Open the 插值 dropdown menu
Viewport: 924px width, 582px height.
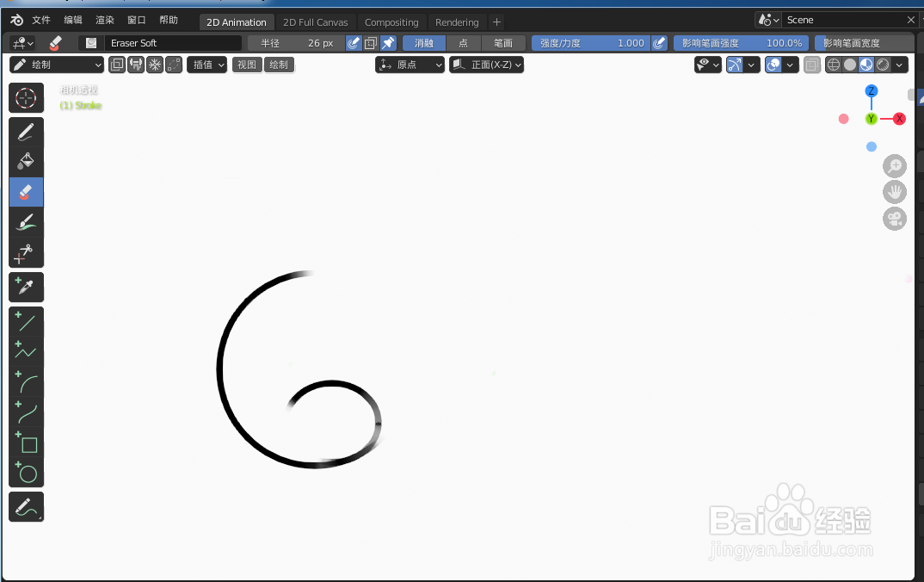[x=207, y=65]
